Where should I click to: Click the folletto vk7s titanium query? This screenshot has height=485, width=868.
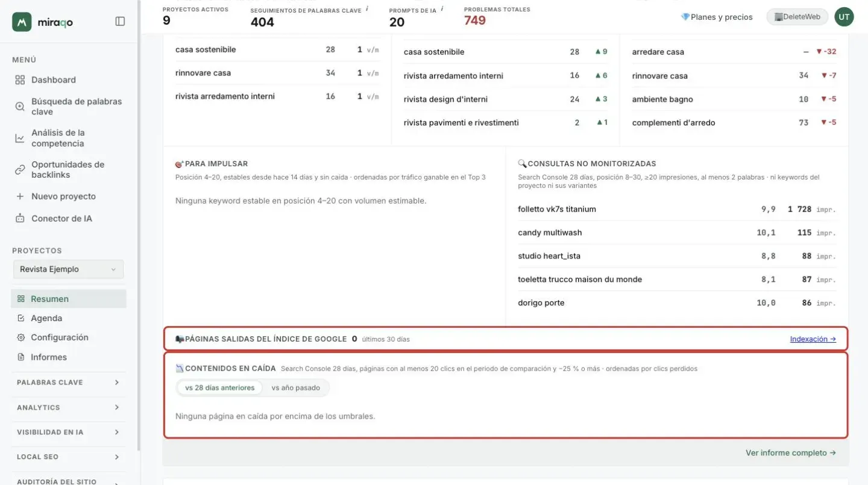coord(557,209)
